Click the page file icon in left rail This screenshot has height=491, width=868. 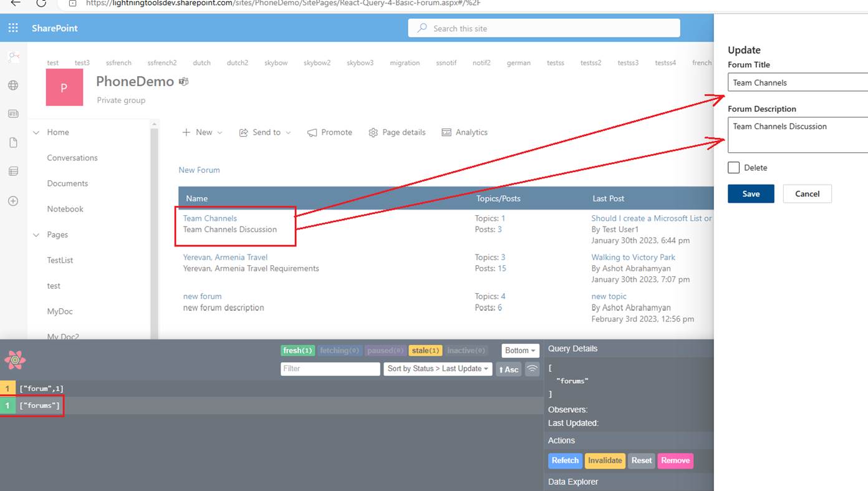point(13,143)
